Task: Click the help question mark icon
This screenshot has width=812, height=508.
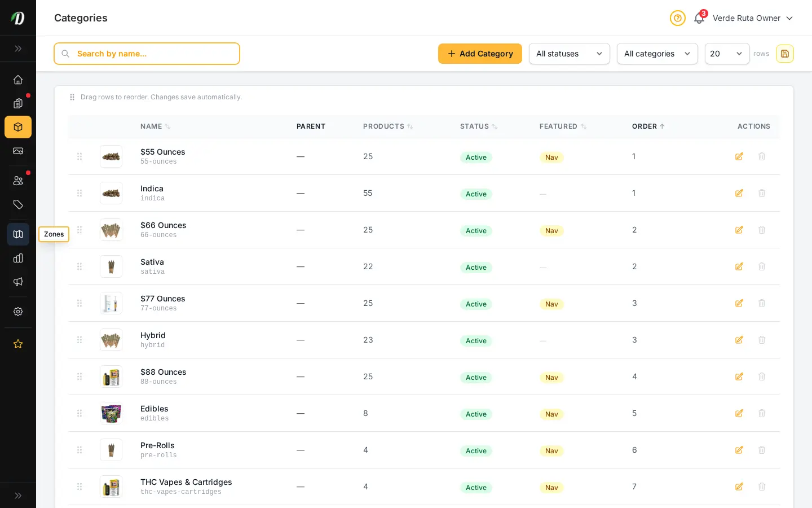Action: pos(678,18)
